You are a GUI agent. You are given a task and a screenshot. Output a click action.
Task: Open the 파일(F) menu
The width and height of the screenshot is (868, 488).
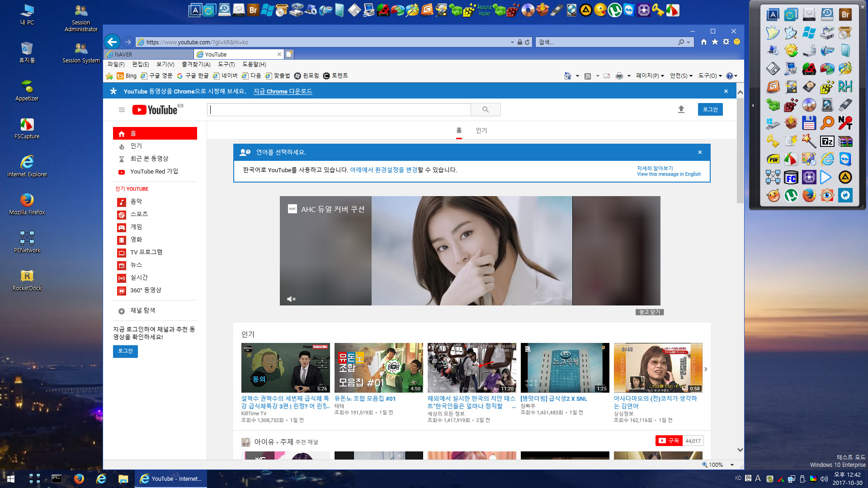[116, 65]
